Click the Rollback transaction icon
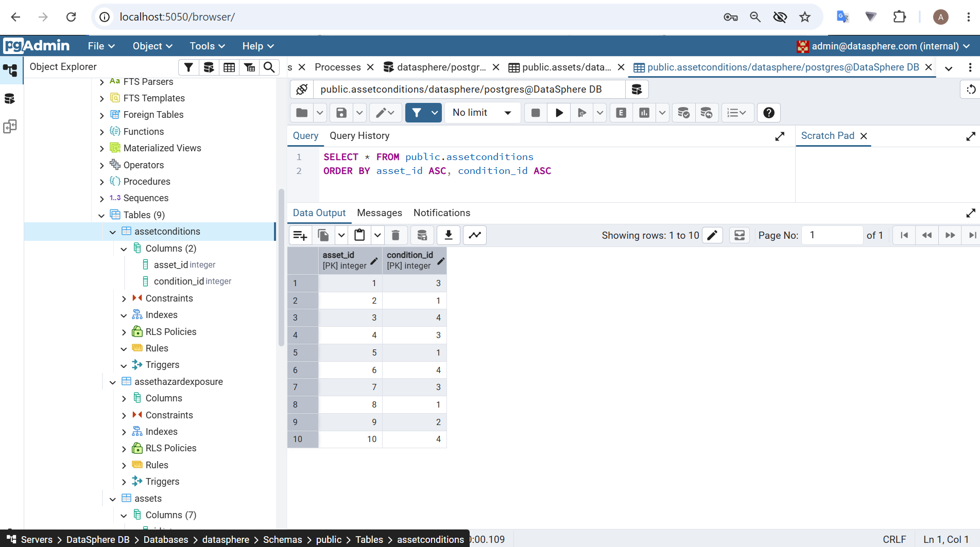The width and height of the screenshot is (980, 547). [707, 113]
